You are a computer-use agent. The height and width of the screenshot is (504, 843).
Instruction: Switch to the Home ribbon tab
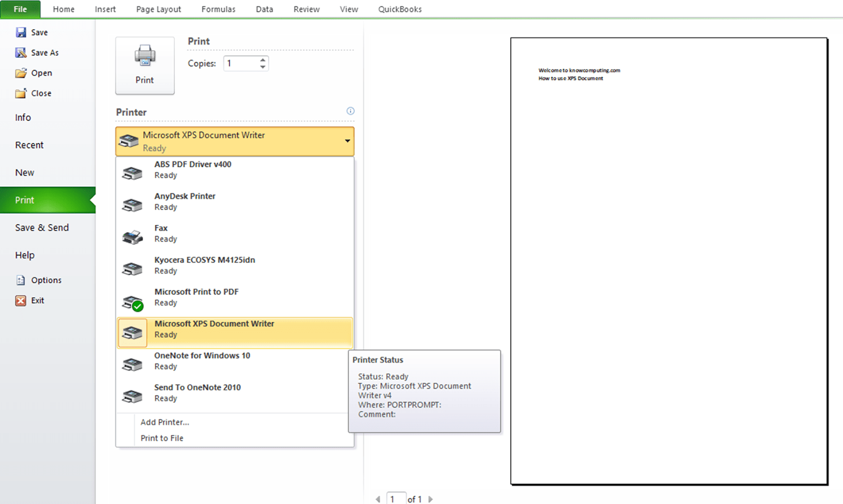(x=63, y=9)
